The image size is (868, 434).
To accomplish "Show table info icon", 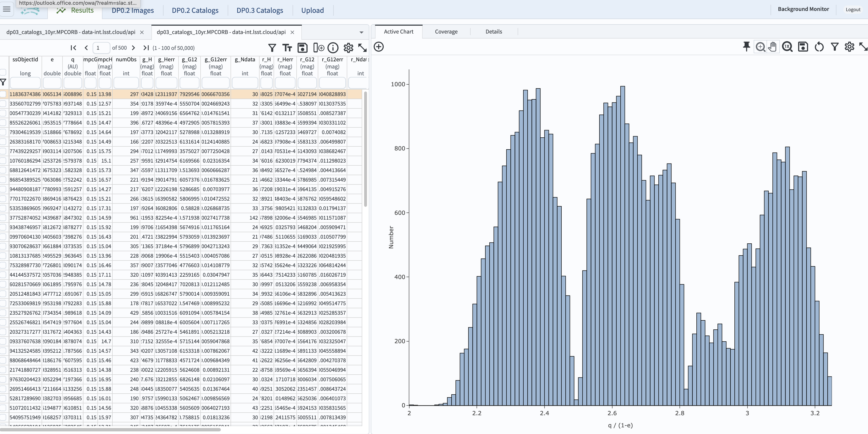I will 333,48.
